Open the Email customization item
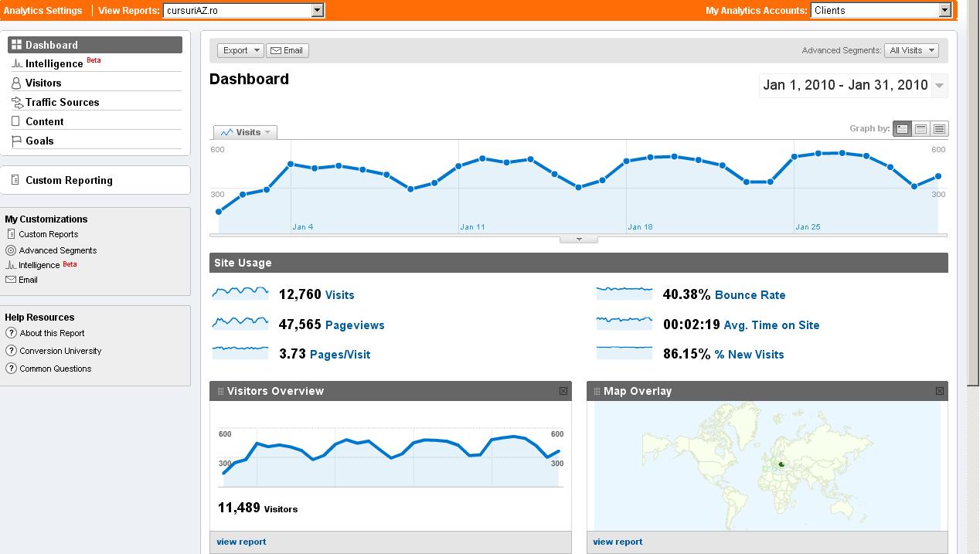Image resolution: width=980 pixels, height=554 pixels. (28, 280)
